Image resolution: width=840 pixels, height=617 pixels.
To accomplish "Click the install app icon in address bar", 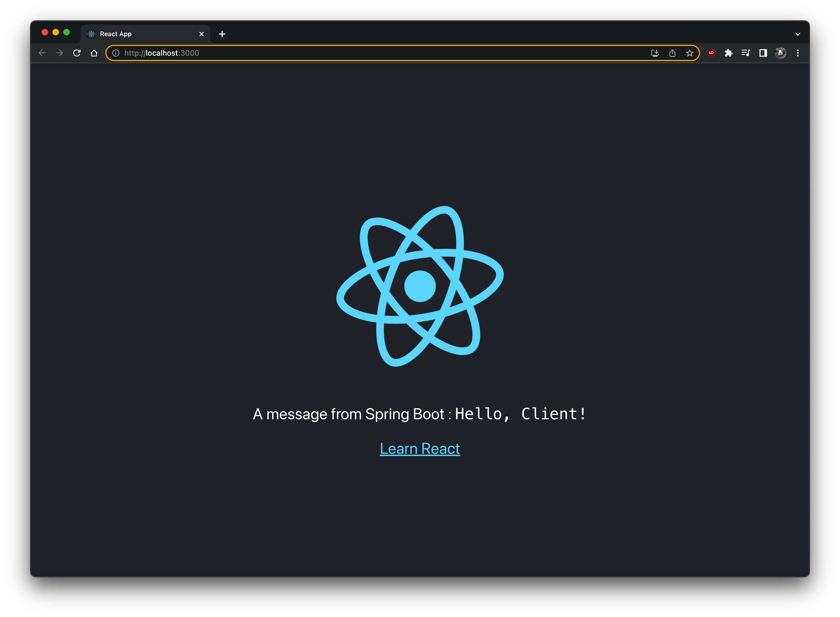I will [x=655, y=53].
